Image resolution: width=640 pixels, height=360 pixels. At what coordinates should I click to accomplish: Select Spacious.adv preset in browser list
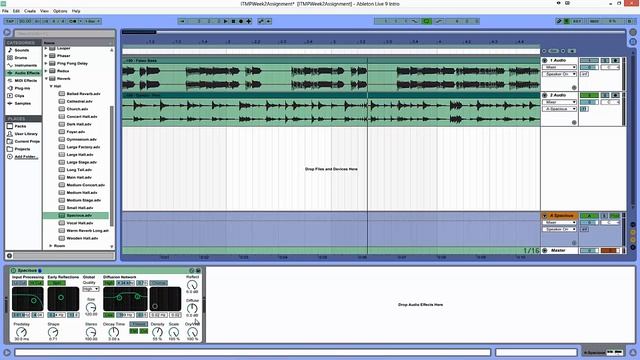[76, 216]
